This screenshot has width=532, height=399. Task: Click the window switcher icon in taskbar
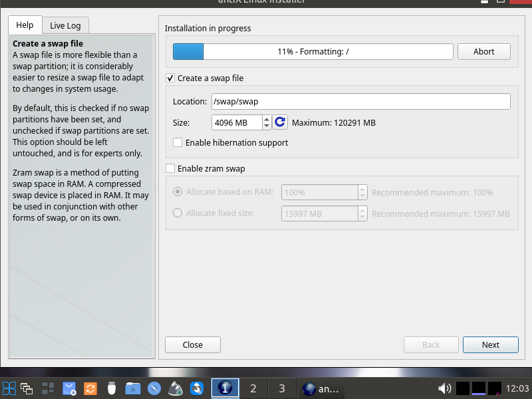click(x=27, y=388)
